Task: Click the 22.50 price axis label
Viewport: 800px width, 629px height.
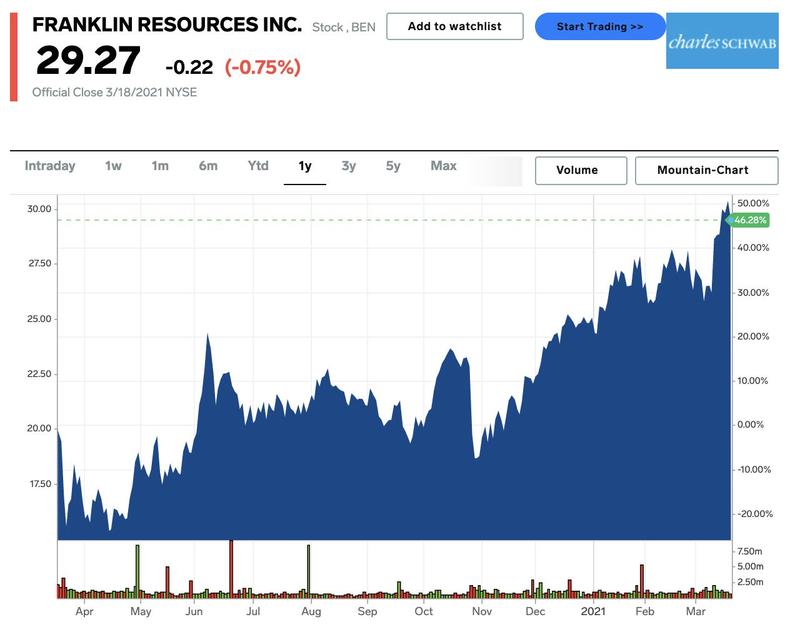Action: (39, 374)
